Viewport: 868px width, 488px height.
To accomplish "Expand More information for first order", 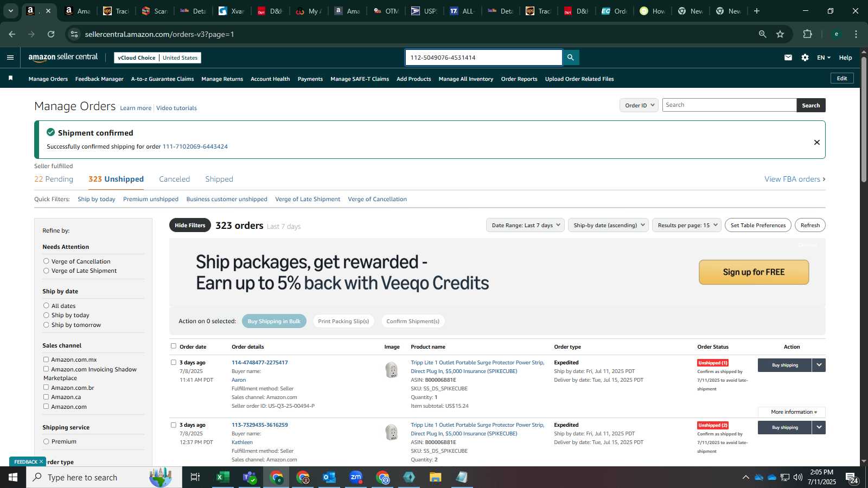I will [792, 412].
